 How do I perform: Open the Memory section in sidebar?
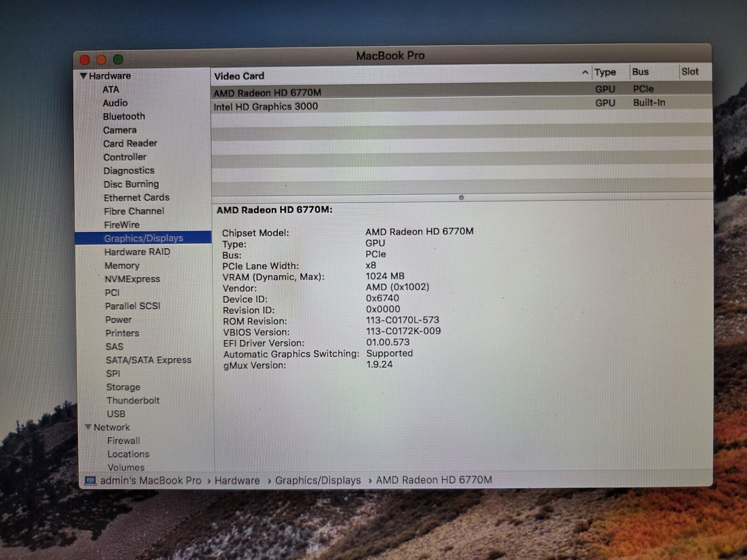click(122, 266)
